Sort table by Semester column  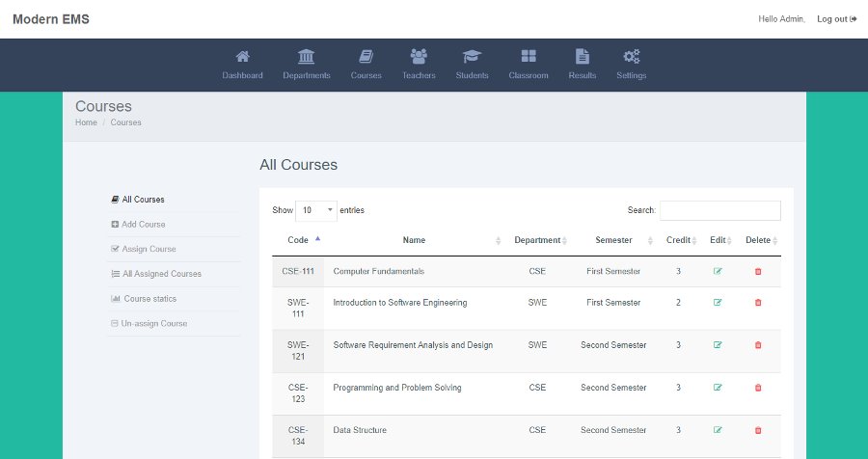[613, 240]
